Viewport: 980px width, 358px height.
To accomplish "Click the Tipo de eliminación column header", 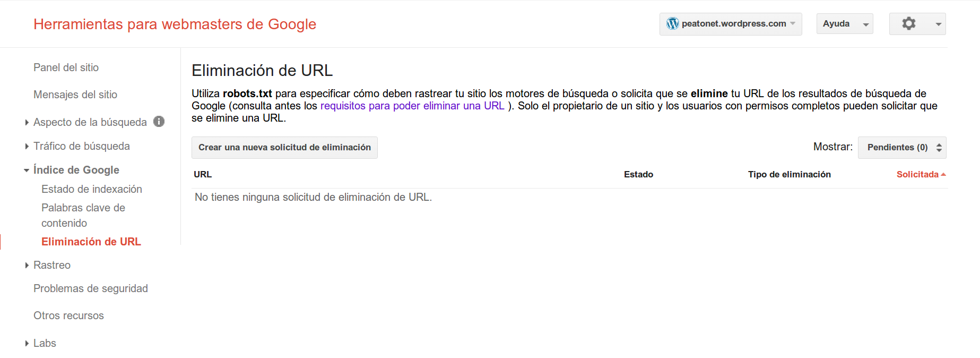I will (790, 174).
